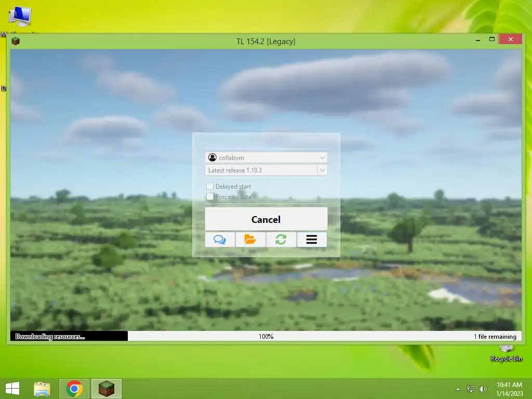Click the Minecraft launcher taskbar icon

[x=106, y=389]
